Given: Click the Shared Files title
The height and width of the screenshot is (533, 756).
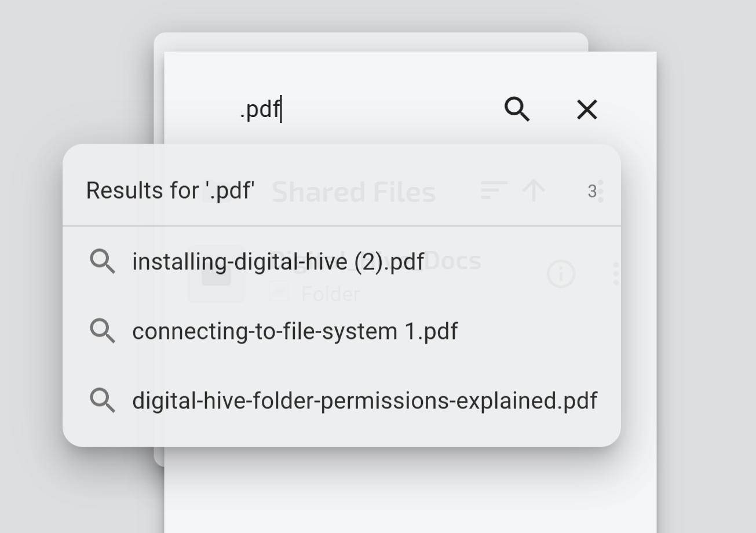Looking at the screenshot, I should pyautogui.click(x=353, y=192).
